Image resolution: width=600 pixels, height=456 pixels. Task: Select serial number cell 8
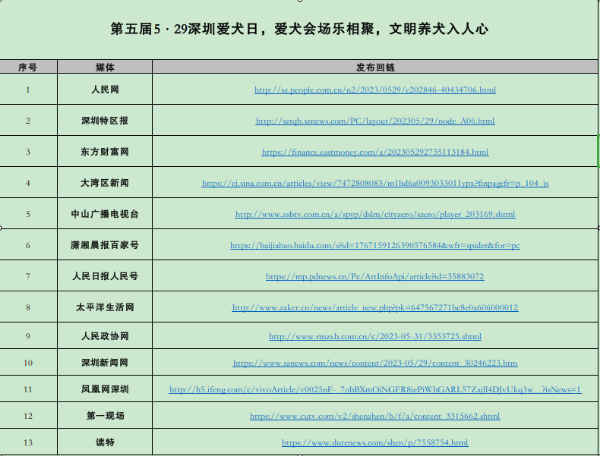point(28,307)
